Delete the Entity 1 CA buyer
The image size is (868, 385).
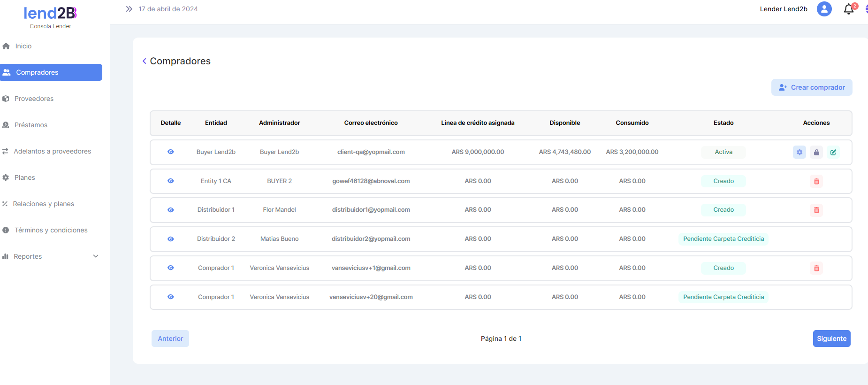pos(816,181)
